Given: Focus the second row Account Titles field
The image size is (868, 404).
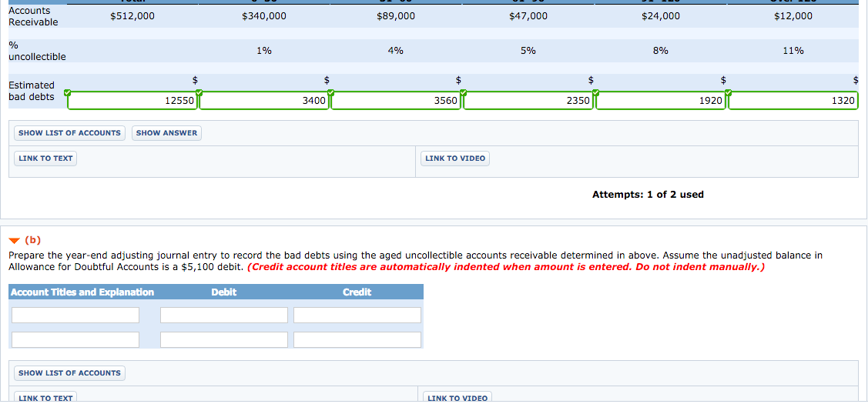Looking at the screenshot, I should click(x=75, y=340).
